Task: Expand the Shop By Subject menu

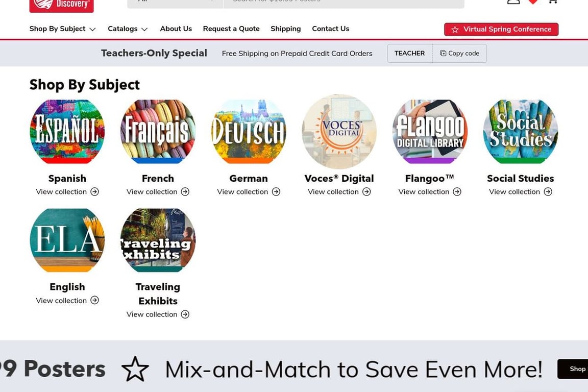Action: click(63, 29)
